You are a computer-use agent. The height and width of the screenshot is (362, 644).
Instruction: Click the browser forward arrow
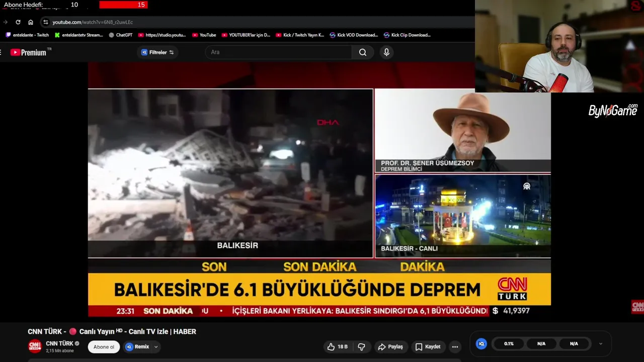click(6, 22)
